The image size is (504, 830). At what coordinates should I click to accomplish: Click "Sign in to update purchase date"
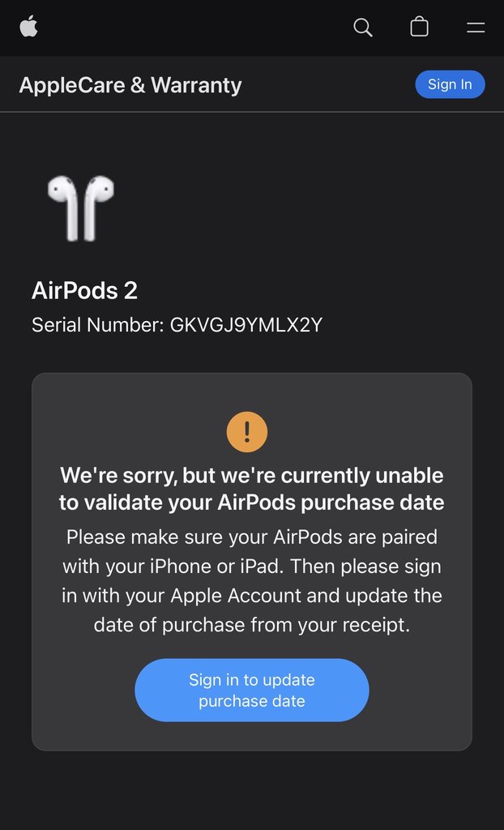tap(251, 690)
